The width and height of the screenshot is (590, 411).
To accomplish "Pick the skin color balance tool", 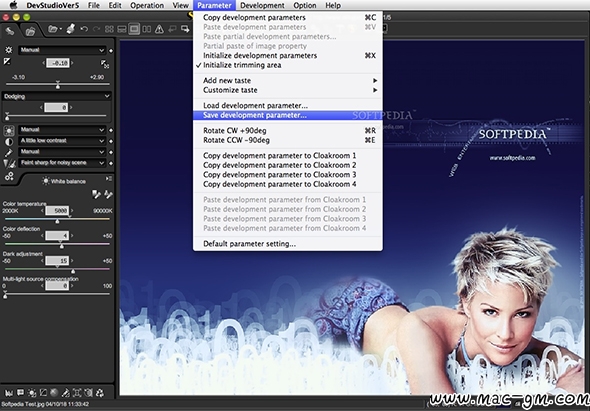I will click(x=108, y=194).
